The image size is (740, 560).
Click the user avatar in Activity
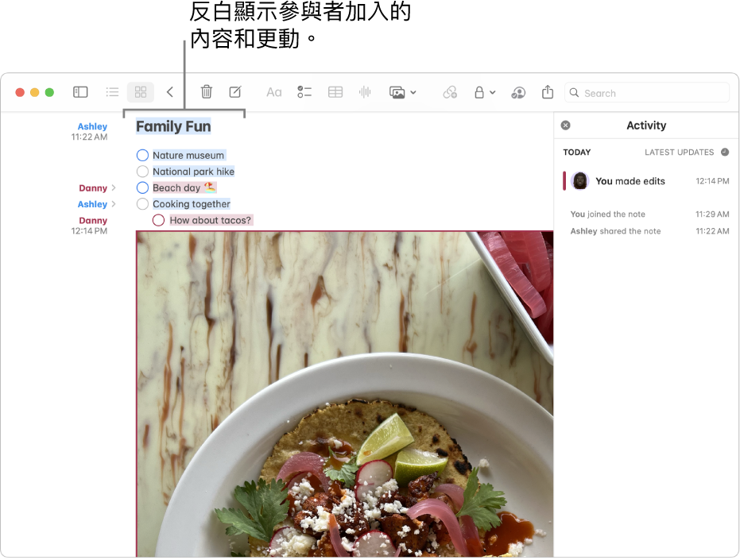[580, 180]
